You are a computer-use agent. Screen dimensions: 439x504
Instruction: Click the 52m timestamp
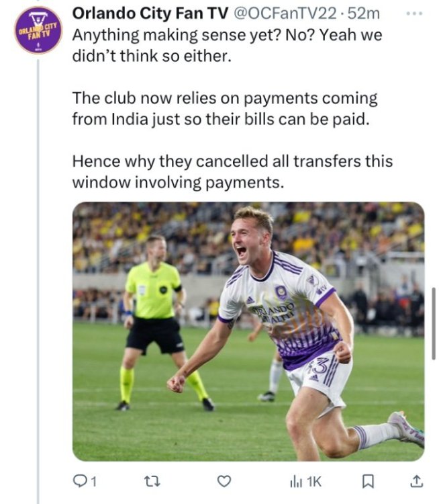(x=364, y=13)
